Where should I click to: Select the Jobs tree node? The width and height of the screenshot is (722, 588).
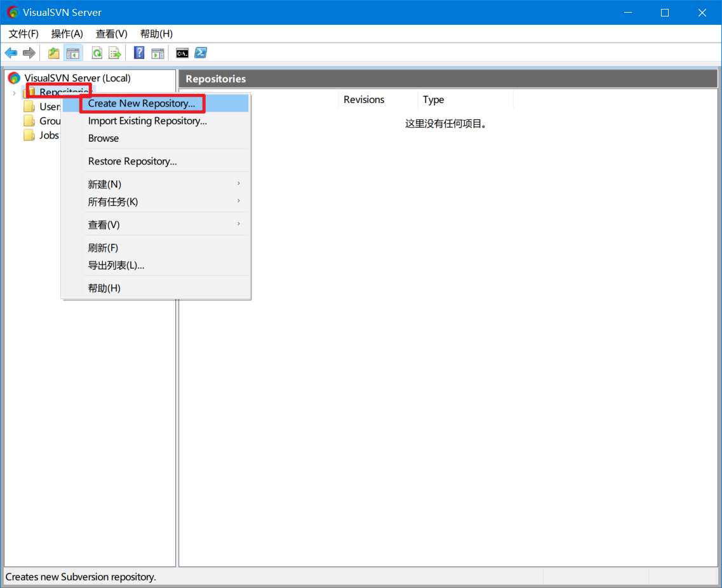click(49, 135)
